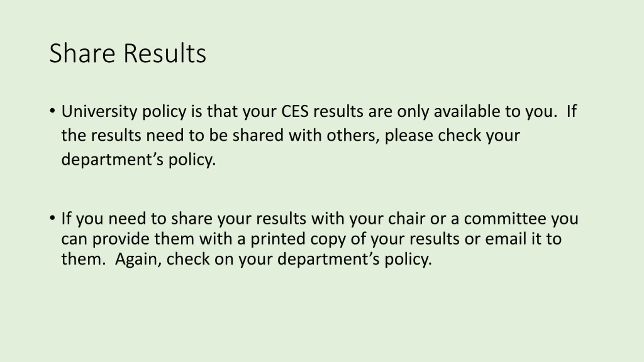
Task: Click the closing phrase check on your department's policy
Action: pyautogui.click(x=299, y=259)
